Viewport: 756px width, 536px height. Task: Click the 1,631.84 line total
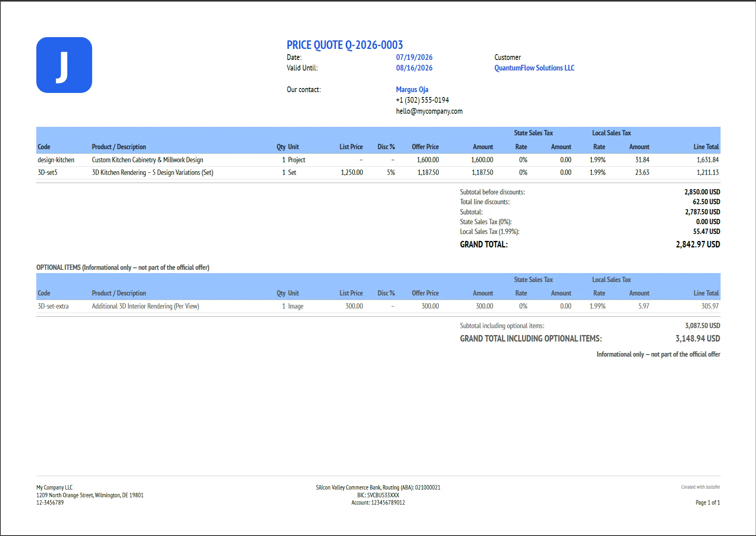pyautogui.click(x=707, y=160)
